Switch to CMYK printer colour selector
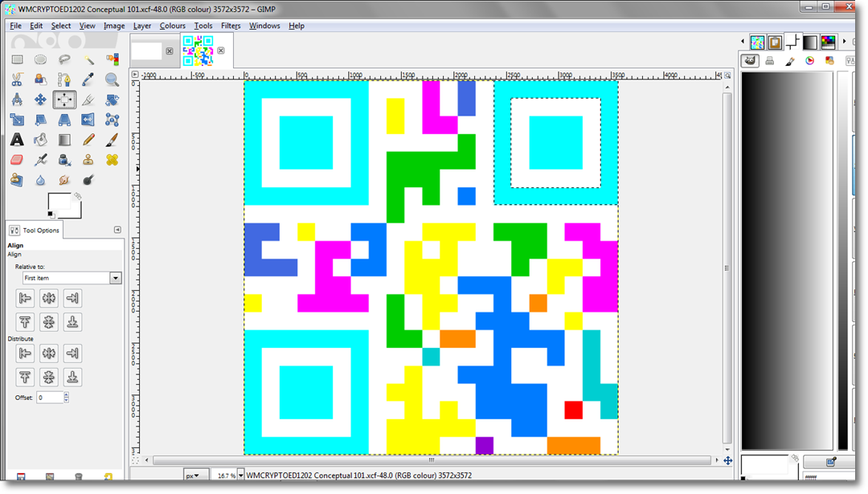The width and height of the screenshot is (868, 494). [769, 61]
